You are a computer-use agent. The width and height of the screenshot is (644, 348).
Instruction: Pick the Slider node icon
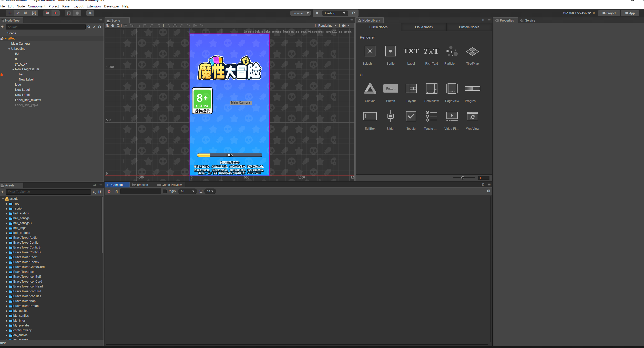click(x=390, y=116)
